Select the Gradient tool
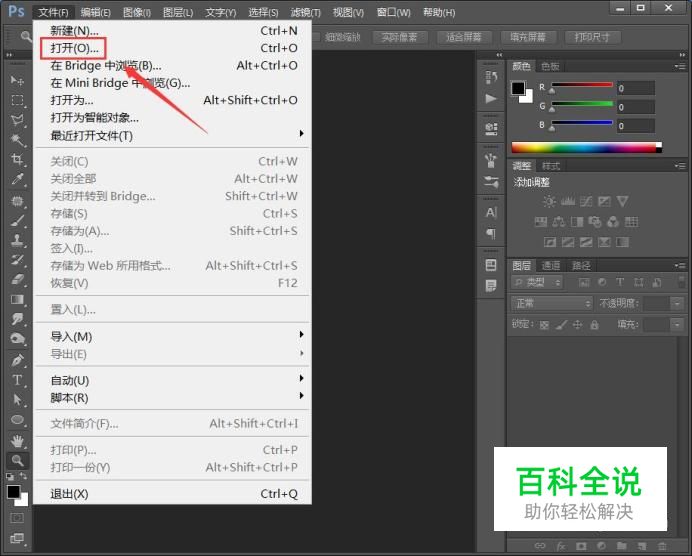Screen dimensions: 692x556 click(x=17, y=299)
